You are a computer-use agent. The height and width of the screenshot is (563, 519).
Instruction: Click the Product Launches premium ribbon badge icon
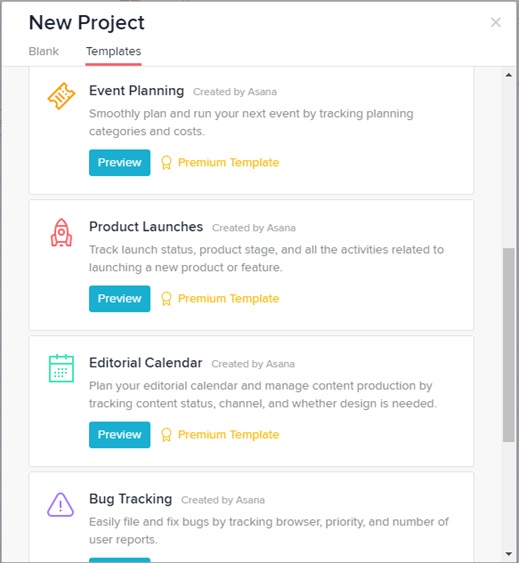click(x=166, y=299)
